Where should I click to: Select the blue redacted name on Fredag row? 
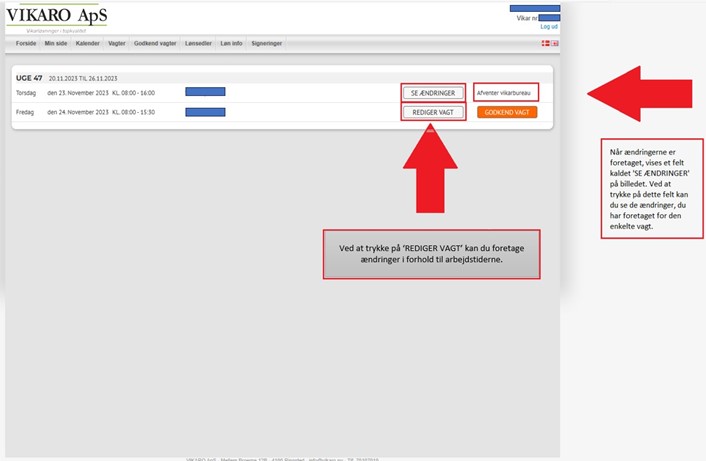click(205, 112)
